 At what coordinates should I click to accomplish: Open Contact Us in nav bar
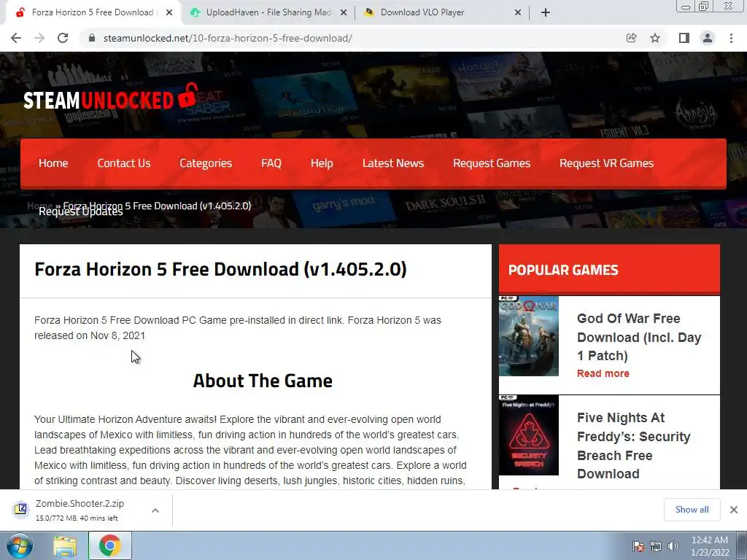124,163
